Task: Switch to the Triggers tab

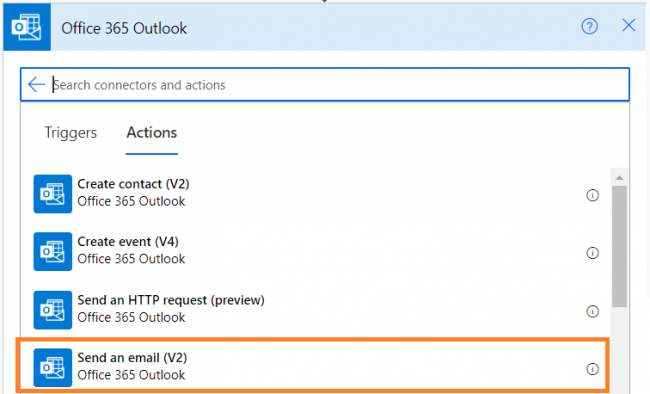Action: [x=70, y=133]
